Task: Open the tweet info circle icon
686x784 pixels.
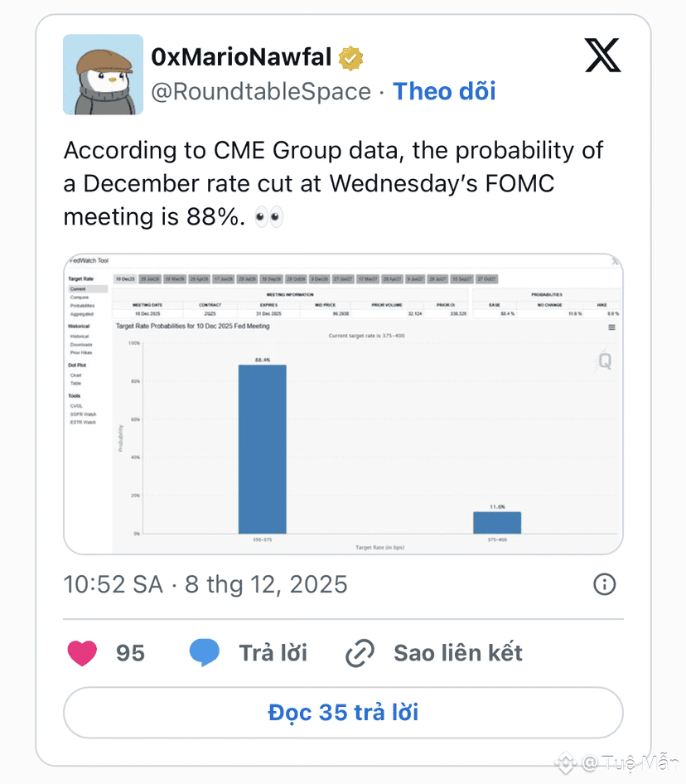Action: (x=605, y=584)
